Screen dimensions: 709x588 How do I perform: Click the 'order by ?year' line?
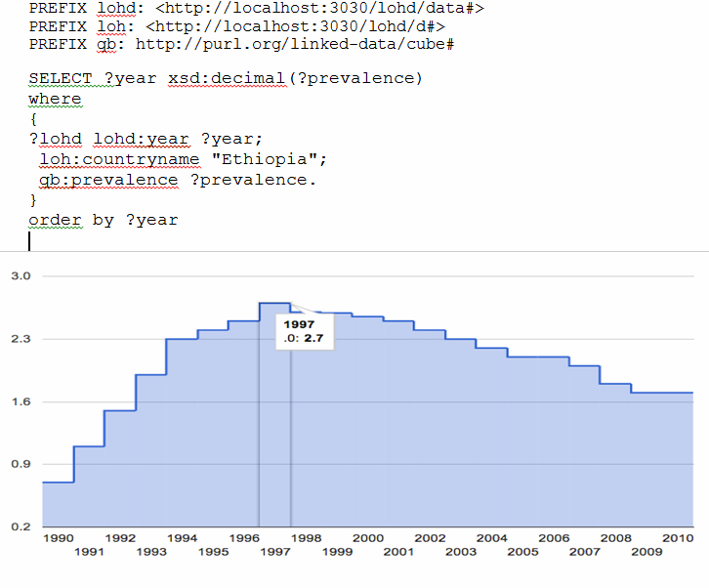(x=103, y=220)
